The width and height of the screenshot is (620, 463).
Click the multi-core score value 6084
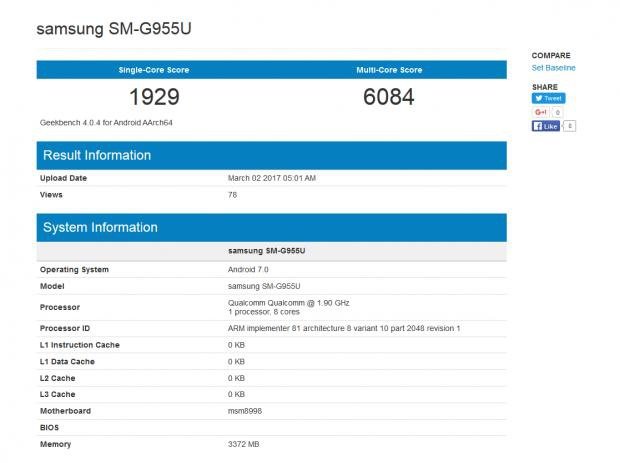(389, 97)
